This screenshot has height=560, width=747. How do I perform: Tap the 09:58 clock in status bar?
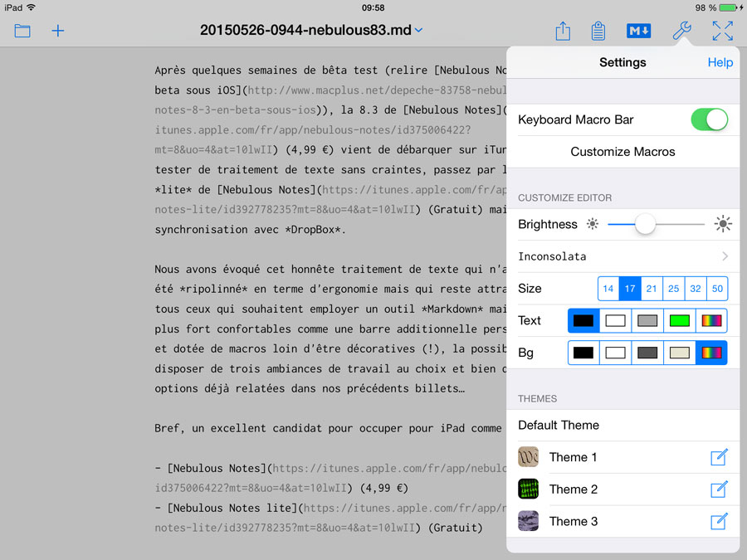(x=373, y=7)
